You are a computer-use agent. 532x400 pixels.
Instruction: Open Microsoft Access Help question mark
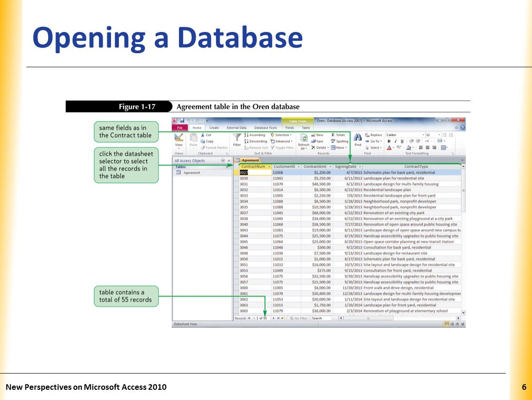[463, 128]
